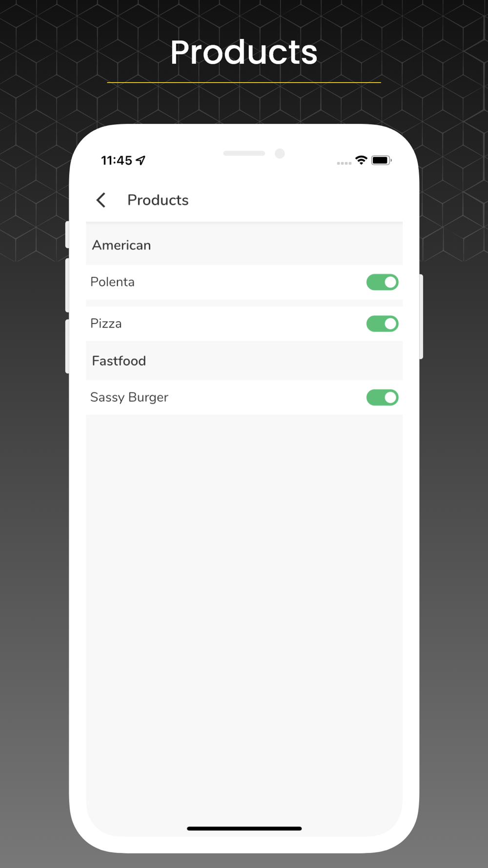Switch off the Sassy Burger toggle
This screenshot has height=868, width=488.
tap(383, 397)
